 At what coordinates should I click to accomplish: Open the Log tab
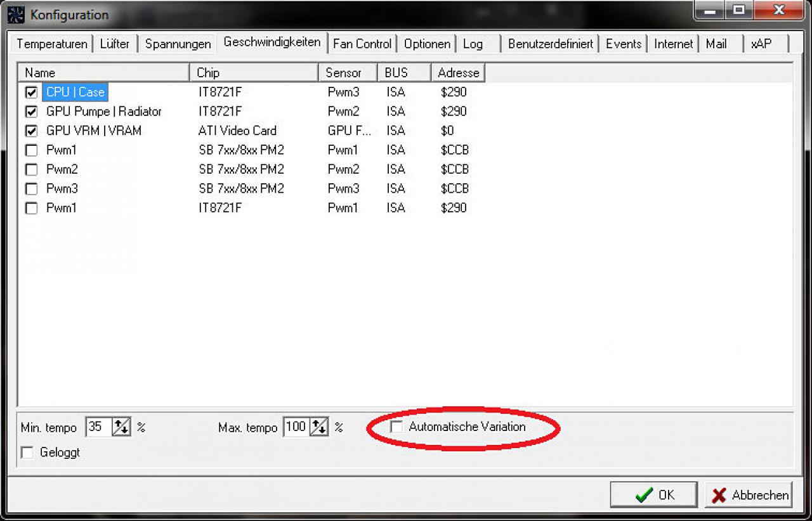(x=473, y=44)
